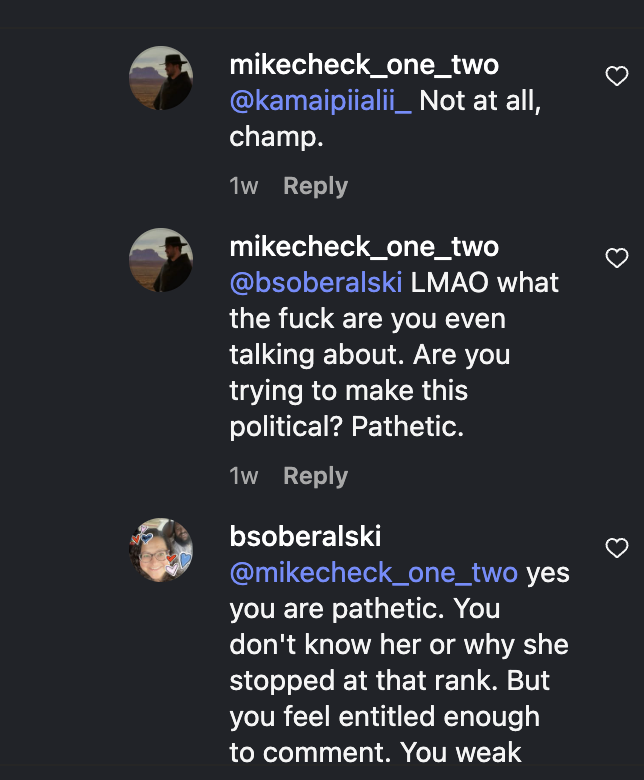Open mikecheck_one_two username above "@bsoberalski" mention
The width and height of the screenshot is (644, 780).
tap(364, 247)
